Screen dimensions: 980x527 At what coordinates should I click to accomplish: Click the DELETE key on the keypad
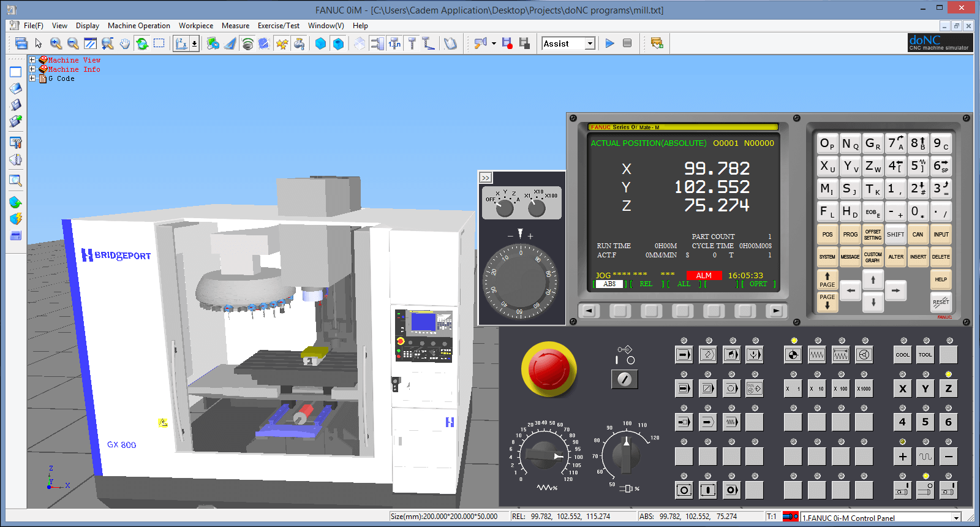click(x=941, y=257)
